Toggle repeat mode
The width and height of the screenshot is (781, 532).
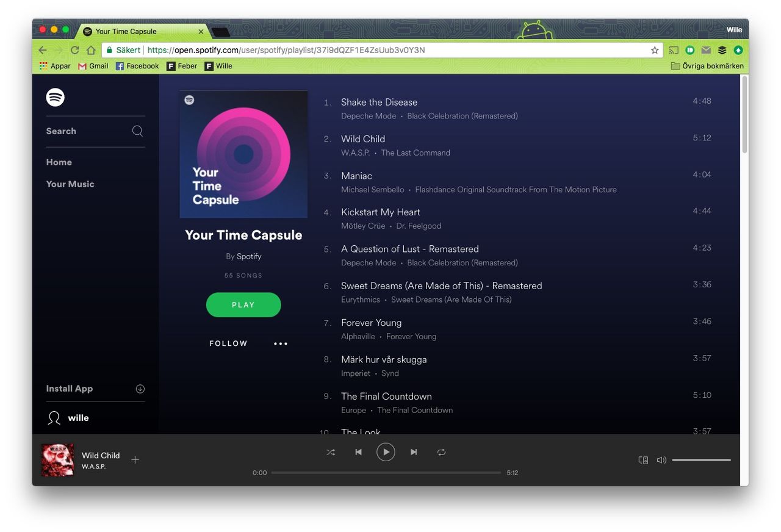pos(441,452)
